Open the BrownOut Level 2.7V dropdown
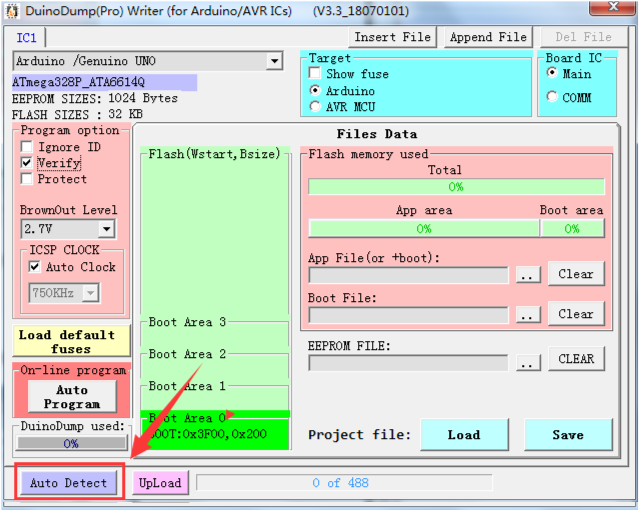Viewport: 641px width, 510px height. coord(106,228)
